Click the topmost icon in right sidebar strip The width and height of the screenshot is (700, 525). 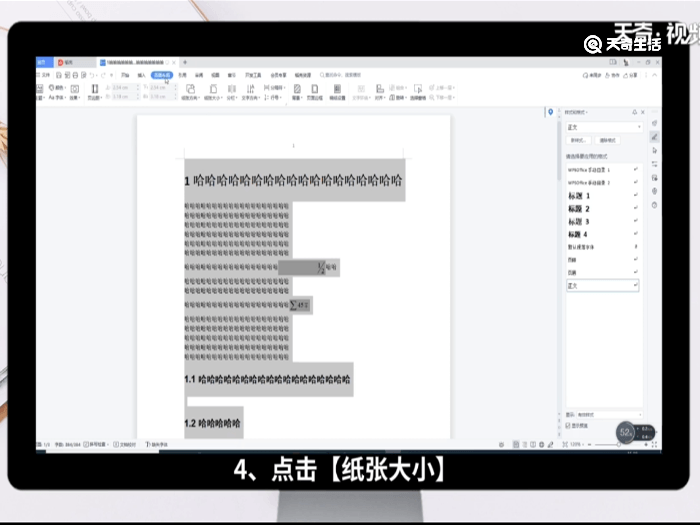pos(654,123)
